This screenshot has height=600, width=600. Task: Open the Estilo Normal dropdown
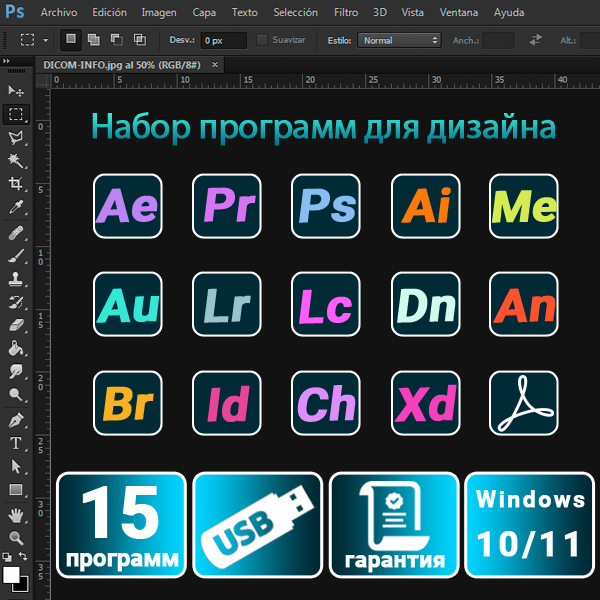coord(399,40)
